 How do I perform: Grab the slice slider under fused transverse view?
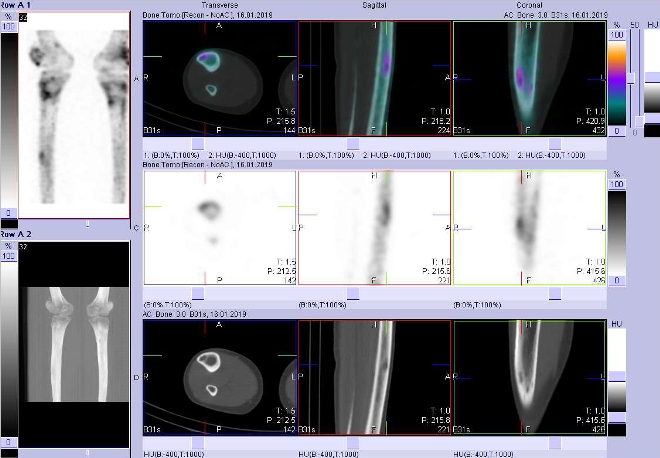pos(198,144)
